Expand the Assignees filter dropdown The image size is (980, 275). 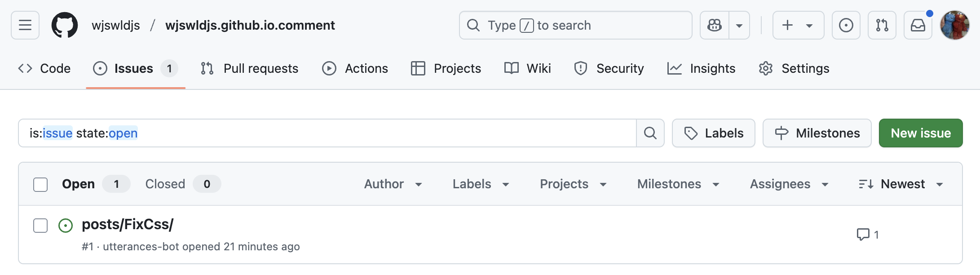click(x=789, y=184)
